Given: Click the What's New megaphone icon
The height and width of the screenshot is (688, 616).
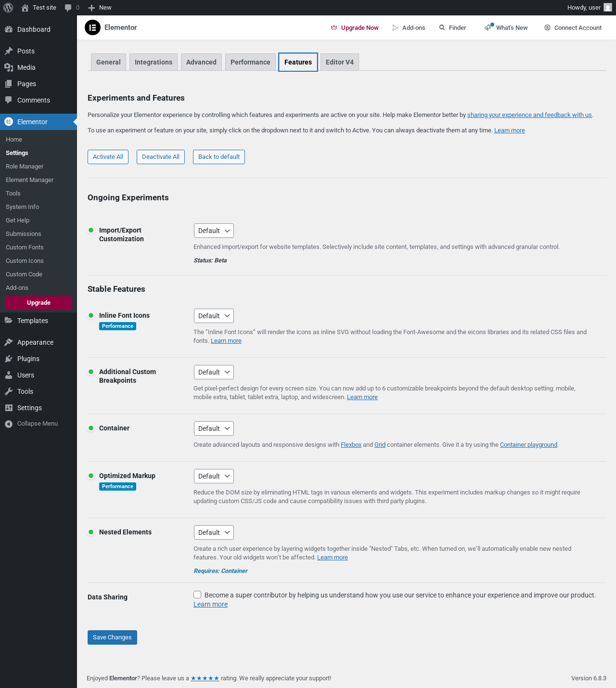Looking at the screenshot, I should 488,27.
